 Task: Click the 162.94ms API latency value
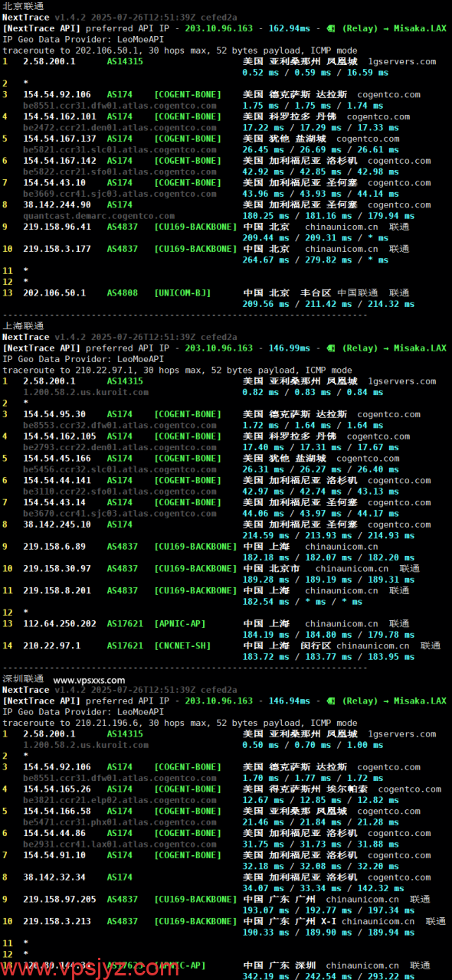pyautogui.click(x=288, y=28)
